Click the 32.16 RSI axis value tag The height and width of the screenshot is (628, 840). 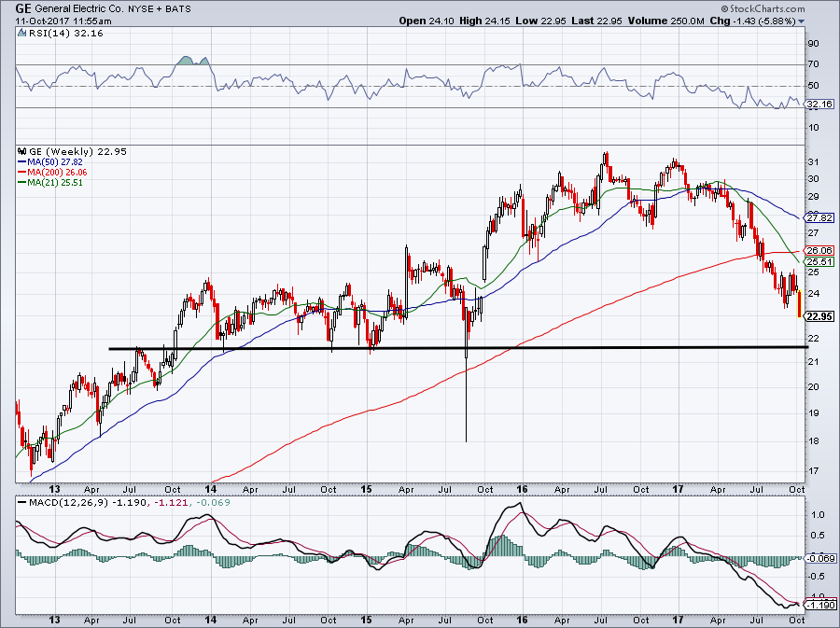(x=819, y=105)
